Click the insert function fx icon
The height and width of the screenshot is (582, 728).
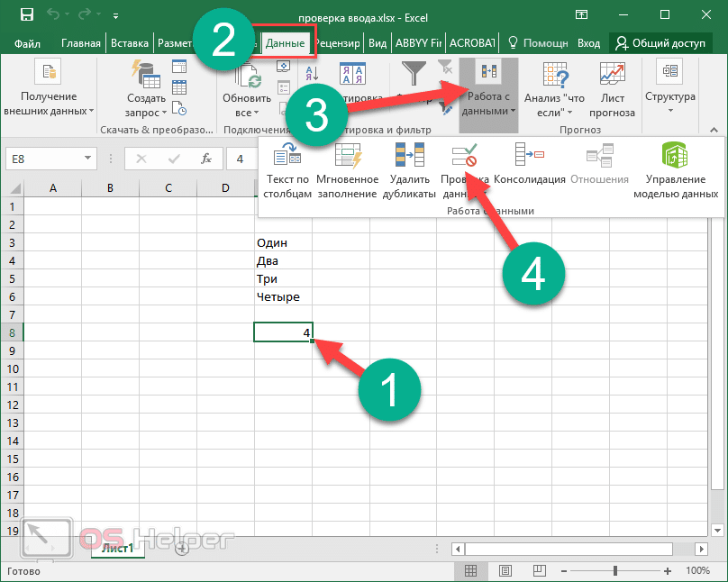(x=206, y=159)
